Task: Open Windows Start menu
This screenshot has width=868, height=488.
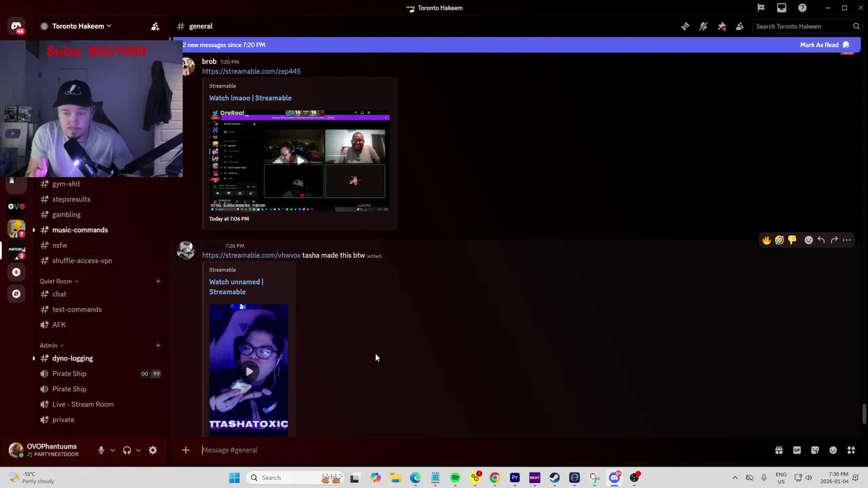Action: (234, 478)
